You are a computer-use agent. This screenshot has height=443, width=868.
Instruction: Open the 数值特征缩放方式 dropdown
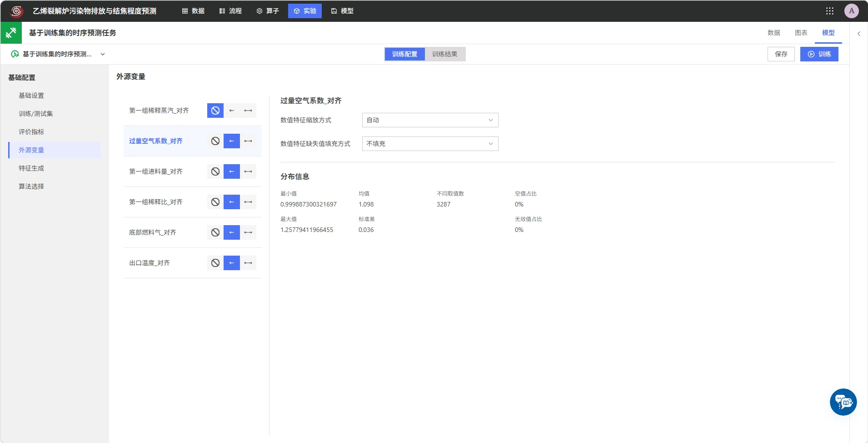(x=430, y=120)
